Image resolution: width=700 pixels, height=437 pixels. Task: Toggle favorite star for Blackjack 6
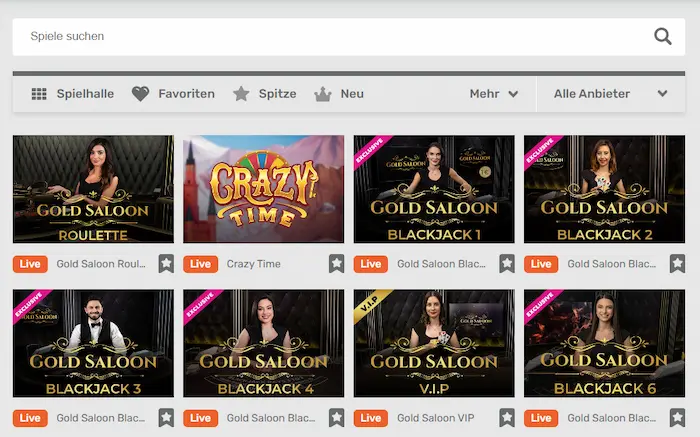tap(677, 418)
